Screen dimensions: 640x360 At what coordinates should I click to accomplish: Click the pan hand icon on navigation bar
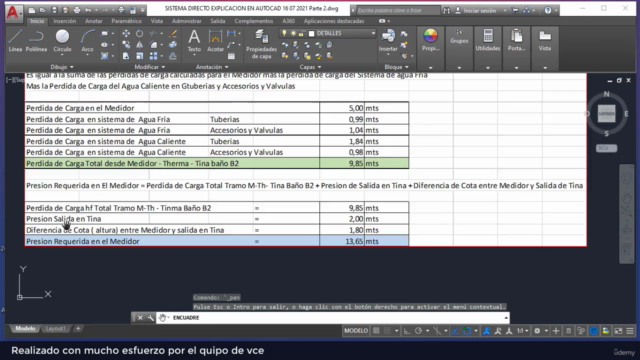[627, 199]
